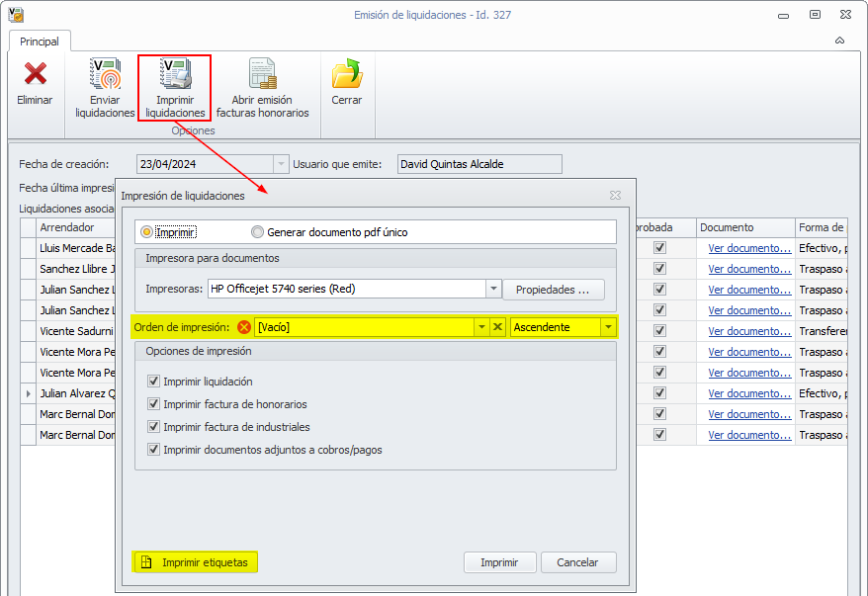Open Ver documento link for Sanchez Llibre
Image resolution: width=868 pixels, height=596 pixels.
(x=749, y=269)
